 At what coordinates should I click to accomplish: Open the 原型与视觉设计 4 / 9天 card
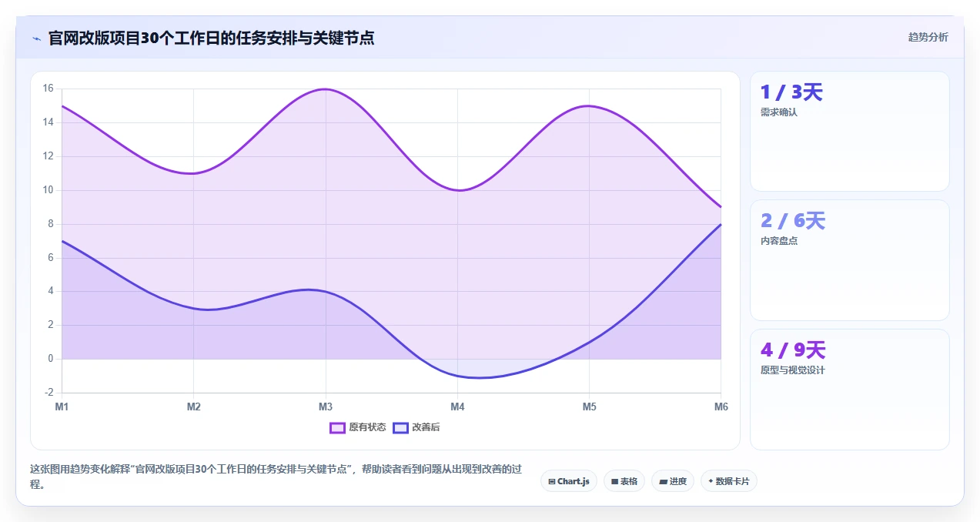(x=850, y=389)
